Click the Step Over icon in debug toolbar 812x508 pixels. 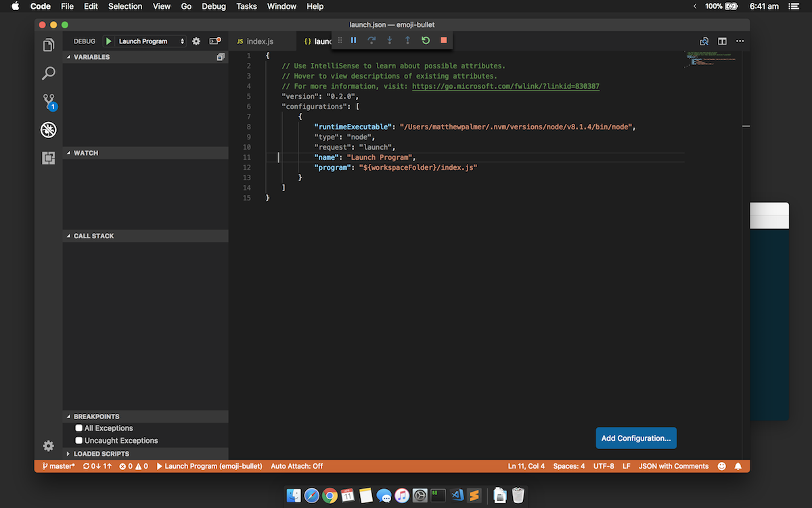(x=371, y=40)
